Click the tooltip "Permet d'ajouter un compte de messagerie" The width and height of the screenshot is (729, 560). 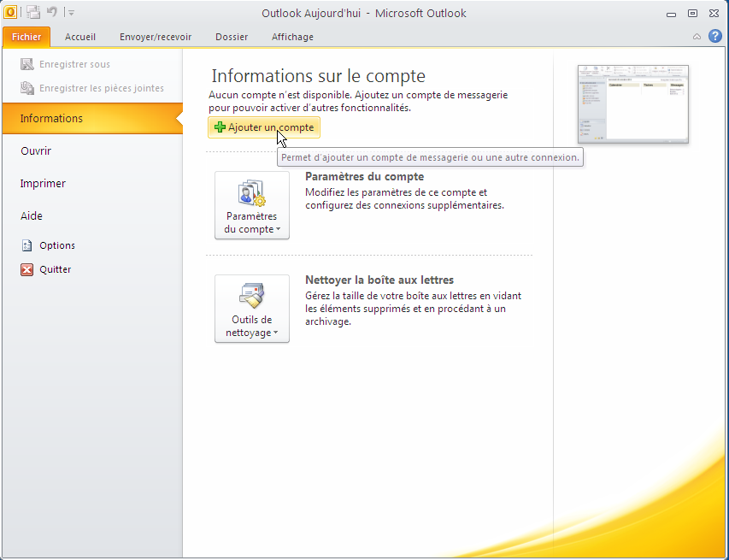(x=431, y=157)
